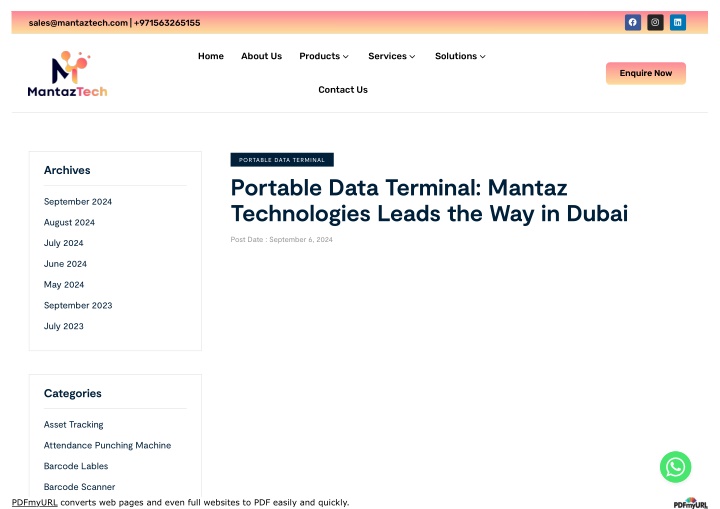The height and width of the screenshot is (509, 720).
Task: Expand the Solutions dropdown menu
Action: pos(460,56)
